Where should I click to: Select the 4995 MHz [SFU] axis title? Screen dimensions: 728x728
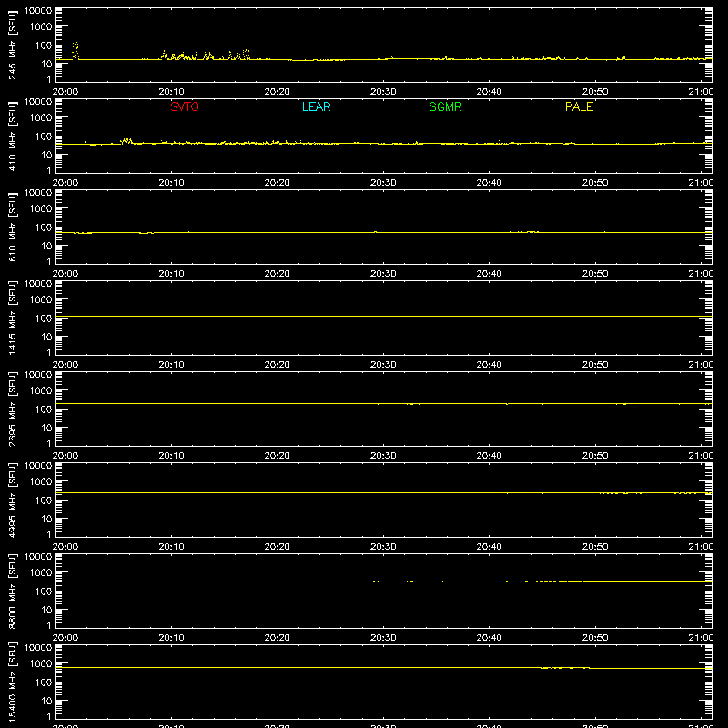pyautogui.click(x=12, y=500)
